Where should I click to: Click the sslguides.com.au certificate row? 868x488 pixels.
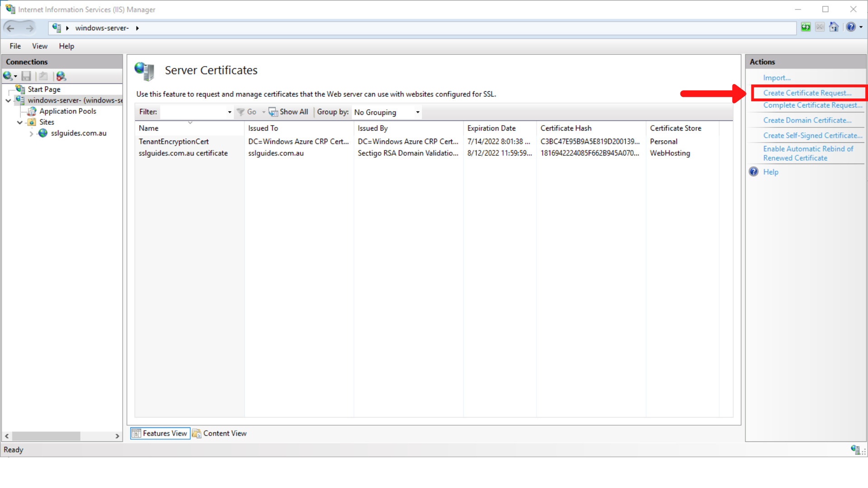[183, 153]
